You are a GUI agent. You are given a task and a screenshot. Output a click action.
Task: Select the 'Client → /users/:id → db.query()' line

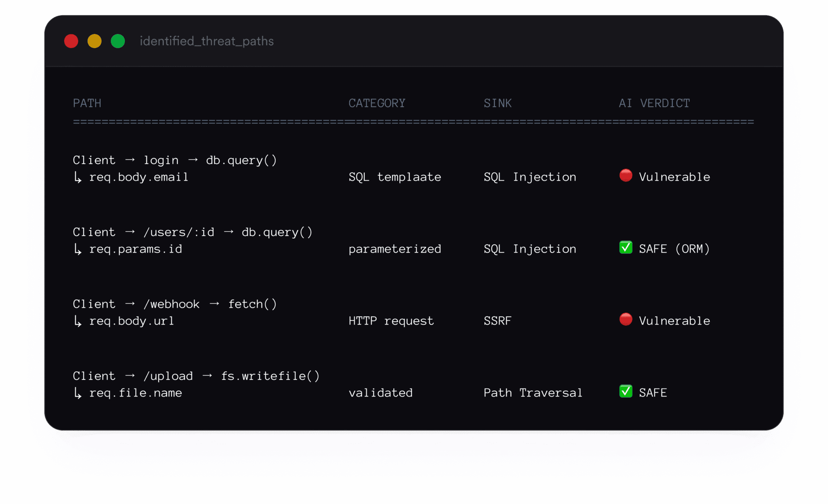pyautogui.click(x=192, y=232)
